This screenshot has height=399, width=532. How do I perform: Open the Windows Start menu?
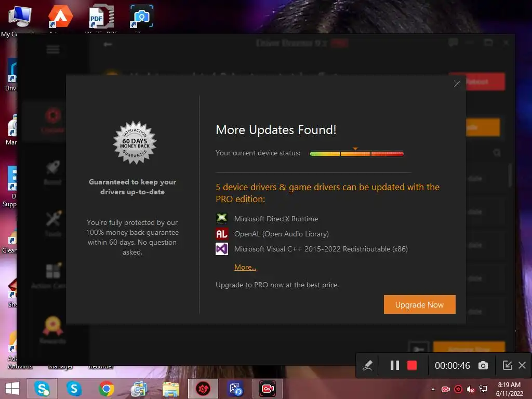pos(12,389)
